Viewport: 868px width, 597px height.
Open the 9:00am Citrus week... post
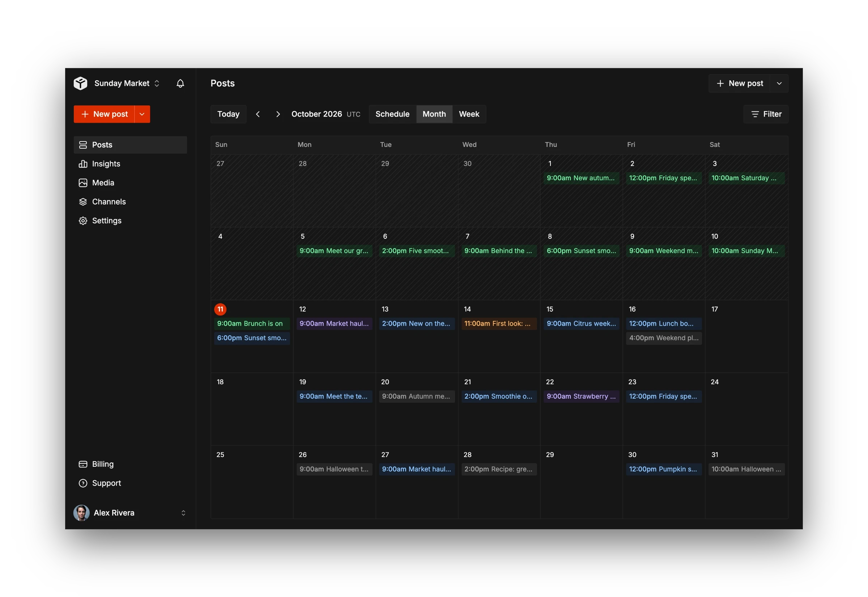coord(581,323)
